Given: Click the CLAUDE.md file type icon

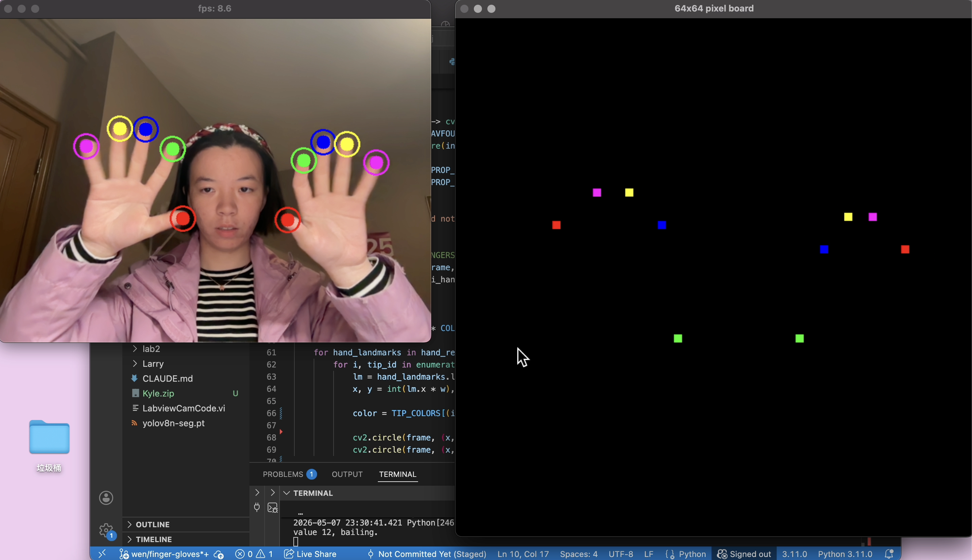Looking at the screenshot, I should coord(134,379).
